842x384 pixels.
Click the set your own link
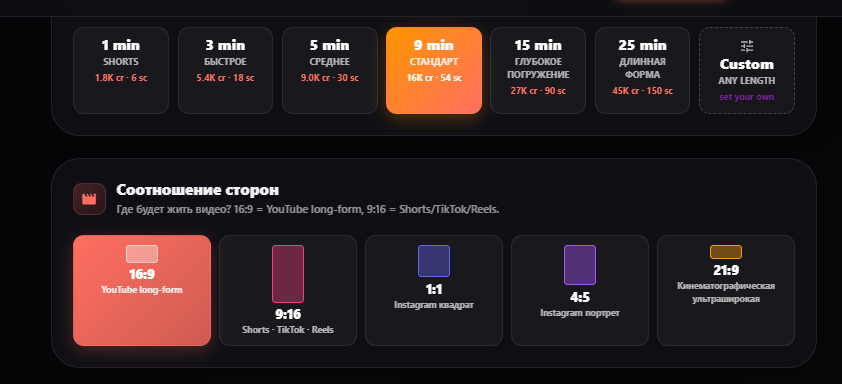coord(747,97)
